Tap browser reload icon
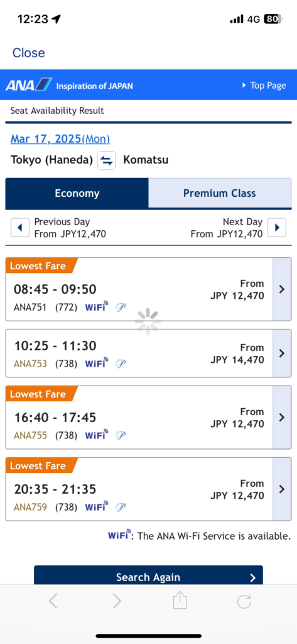 point(244,602)
